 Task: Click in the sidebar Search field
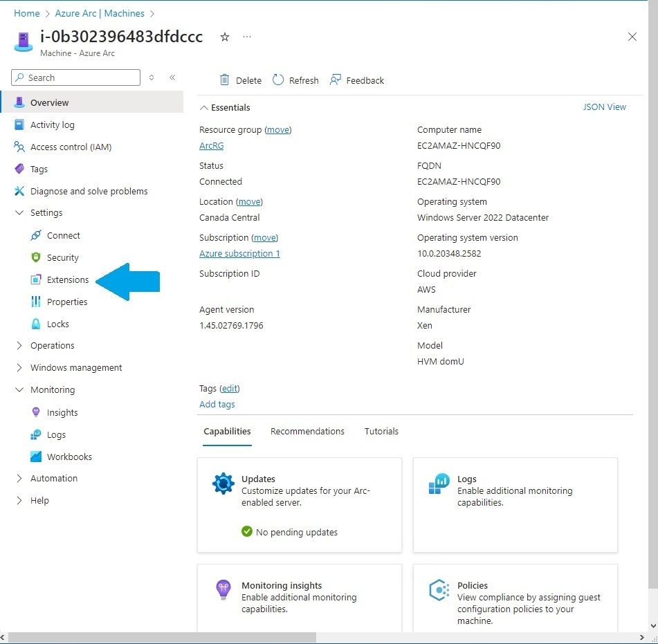click(75, 77)
